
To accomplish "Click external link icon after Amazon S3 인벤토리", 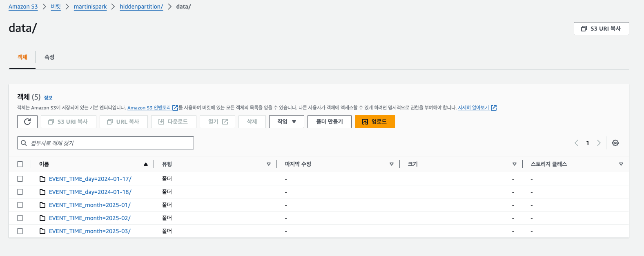I will click(175, 108).
